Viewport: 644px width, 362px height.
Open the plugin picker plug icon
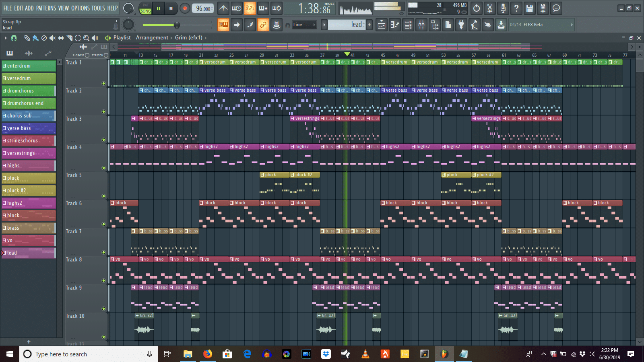461,25
